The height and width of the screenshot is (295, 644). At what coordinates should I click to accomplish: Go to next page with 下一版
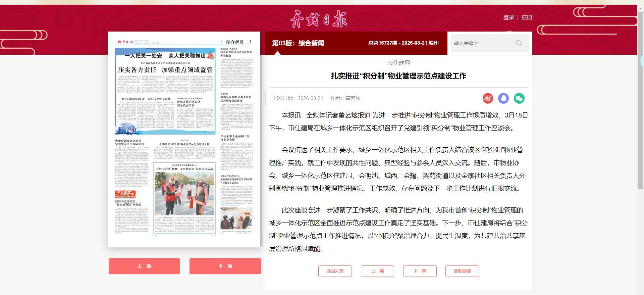(225, 266)
